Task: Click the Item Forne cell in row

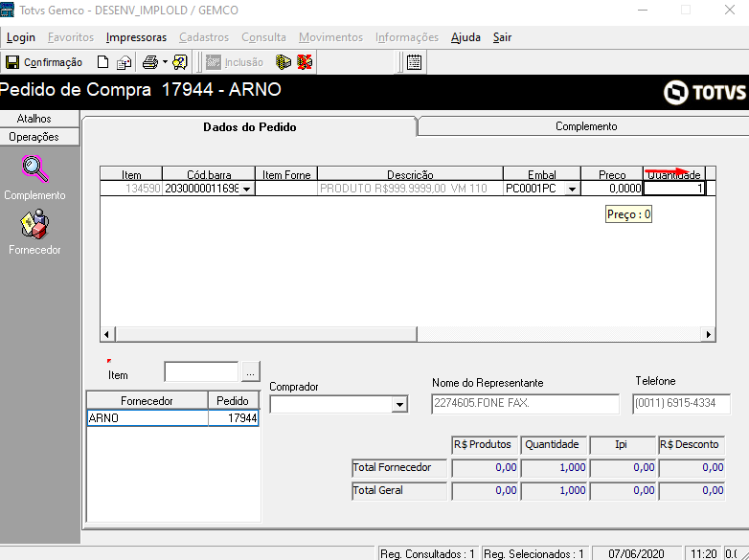Action: (x=286, y=188)
